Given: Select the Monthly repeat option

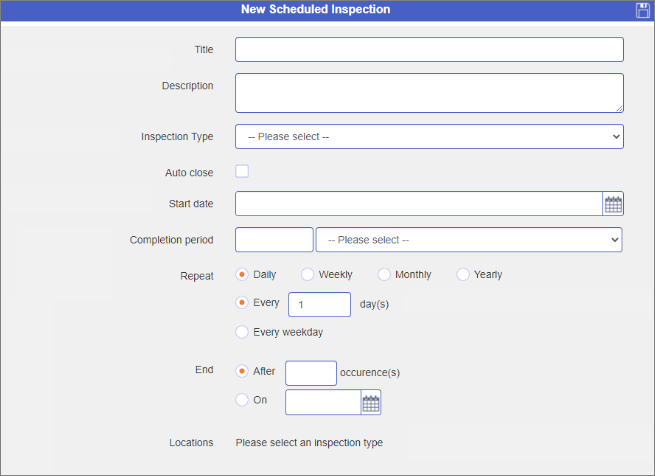Looking at the screenshot, I should click(x=384, y=275).
